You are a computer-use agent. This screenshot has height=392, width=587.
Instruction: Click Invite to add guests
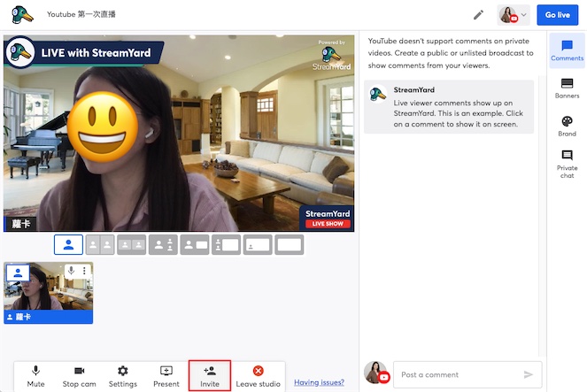(210, 376)
